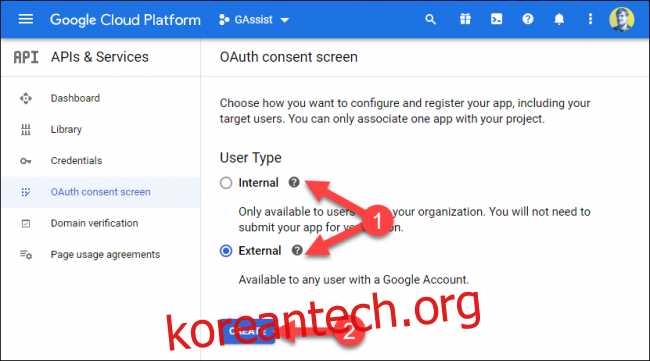Viewport: 650px width, 361px height.
Task: Click the search magnifier icon
Action: tap(430, 19)
